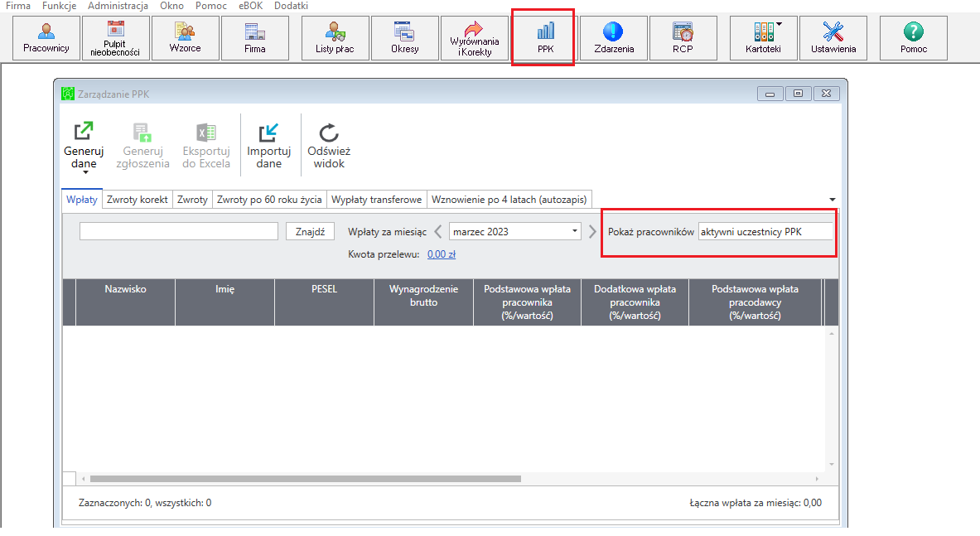Click the vertical scrollbar up arrow
The width and height of the screenshot is (980, 536).
[831, 334]
